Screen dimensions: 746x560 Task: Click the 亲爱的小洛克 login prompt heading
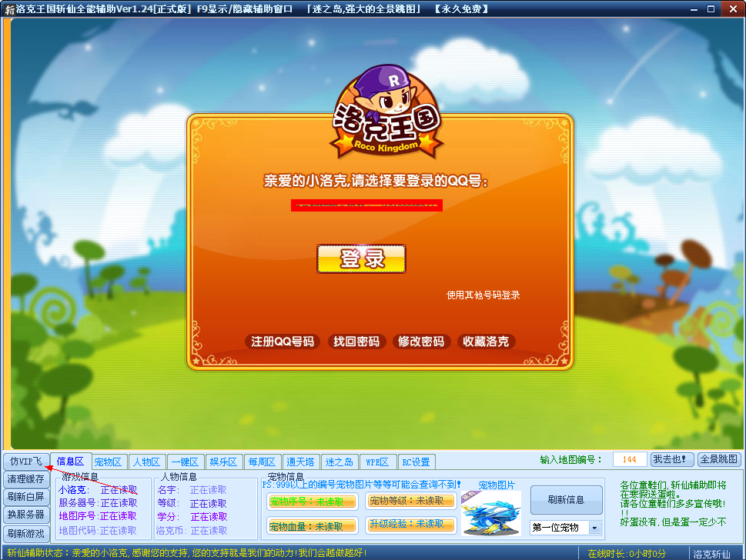[376, 181]
